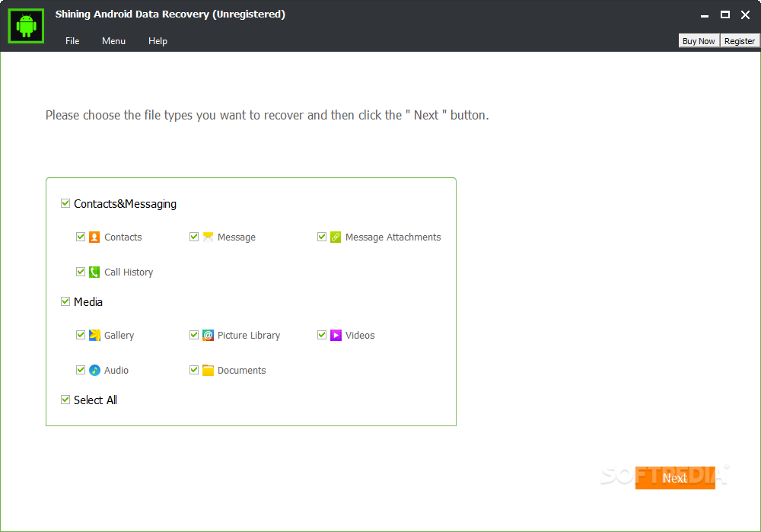This screenshot has width=761, height=532.
Task: Toggle the Message Attachments checkbox
Action: (x=321, y=237)
